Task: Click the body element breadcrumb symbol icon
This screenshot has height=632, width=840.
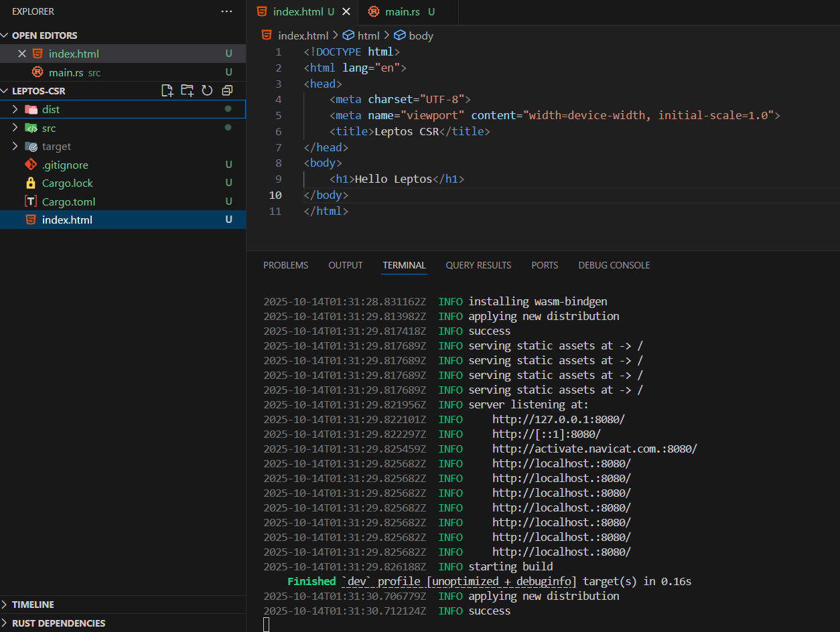Action: [400, 35]
